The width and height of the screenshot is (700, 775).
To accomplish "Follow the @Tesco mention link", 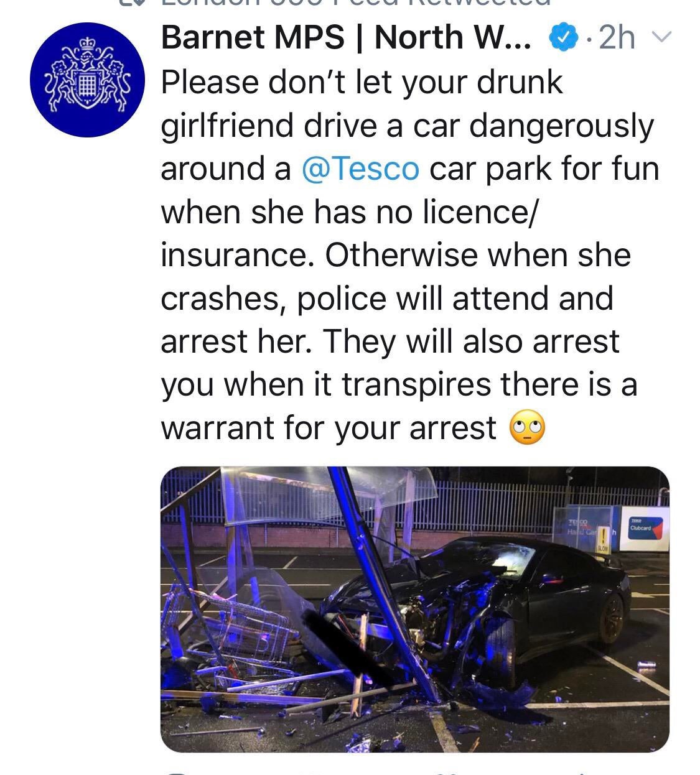I will click(360, 169).
